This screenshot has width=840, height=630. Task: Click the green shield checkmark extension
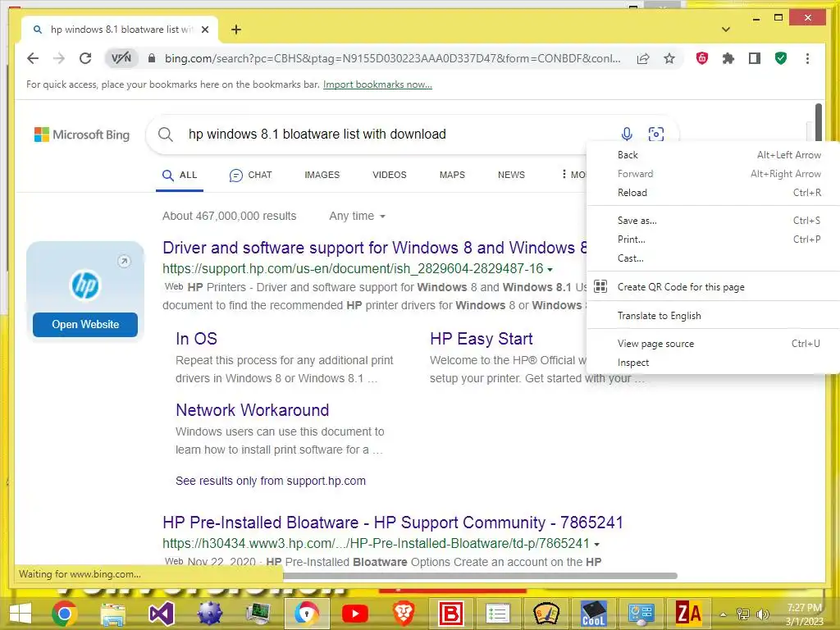click(x=781, y=58)
